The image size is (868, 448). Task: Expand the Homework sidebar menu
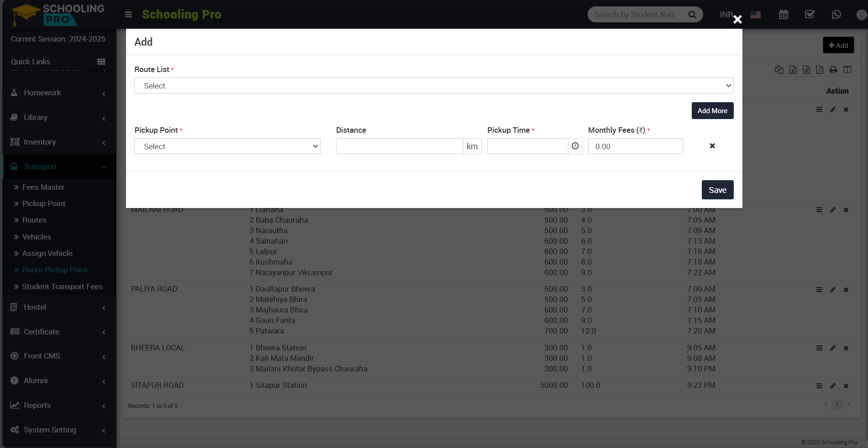(58, 93)
